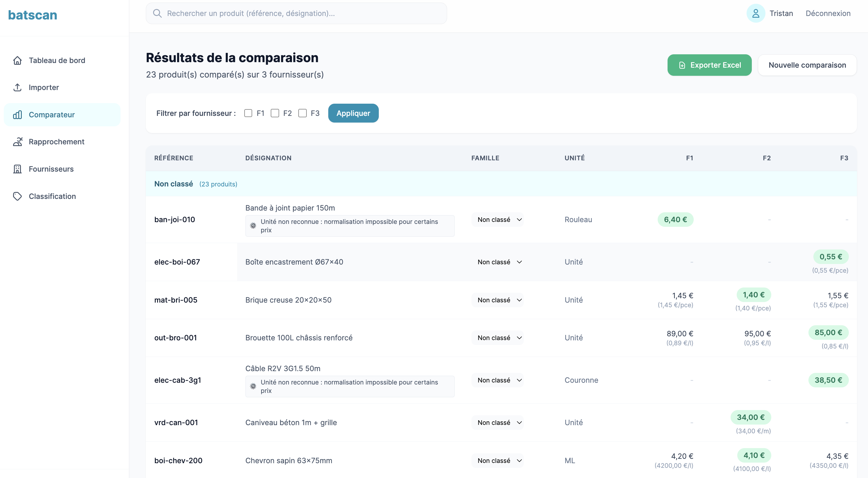
Task: Click the Classification tag icon
Action: (x=17, y=196)
